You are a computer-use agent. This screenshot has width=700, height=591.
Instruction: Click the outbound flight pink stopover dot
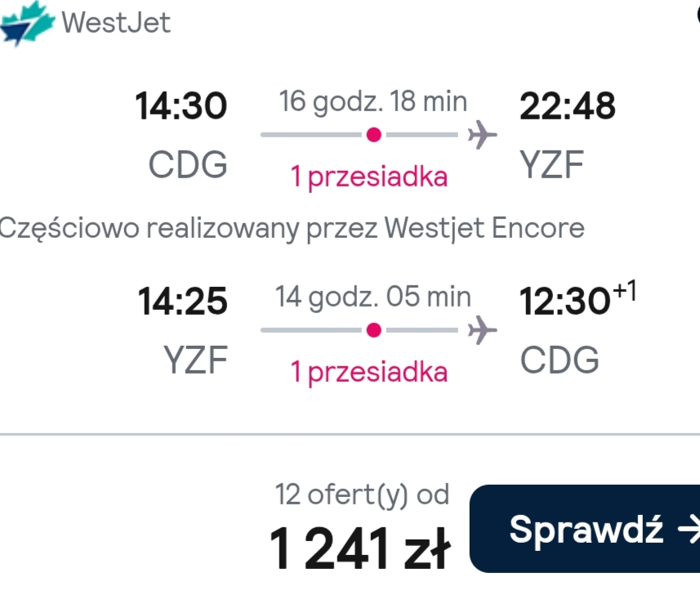pyautogui.click(x=373, y=134)
